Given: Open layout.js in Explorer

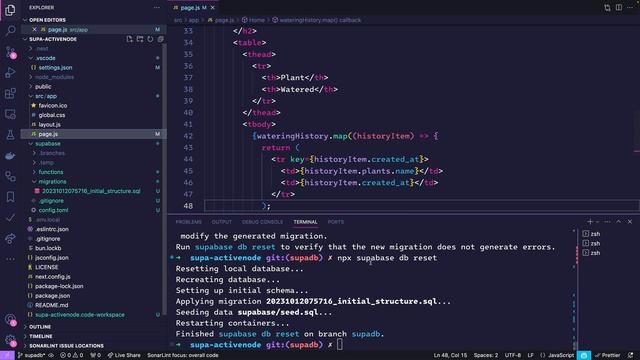Looking at the screenshot, I should click(49, 124).
